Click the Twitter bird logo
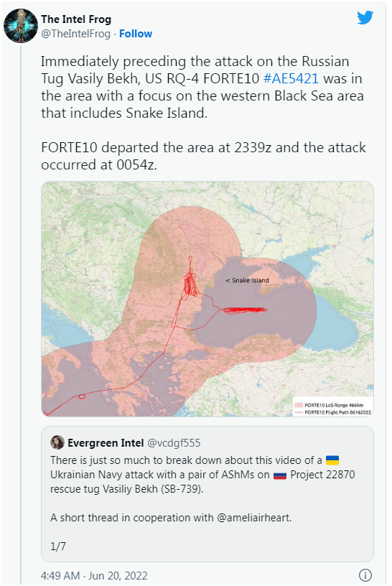The image size is (392, 586). click(x=365, y=17)
